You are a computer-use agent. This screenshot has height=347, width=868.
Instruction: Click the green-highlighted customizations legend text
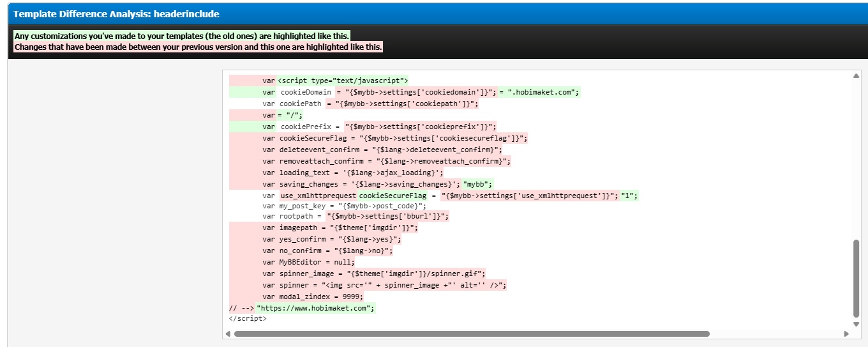(182, 36)
